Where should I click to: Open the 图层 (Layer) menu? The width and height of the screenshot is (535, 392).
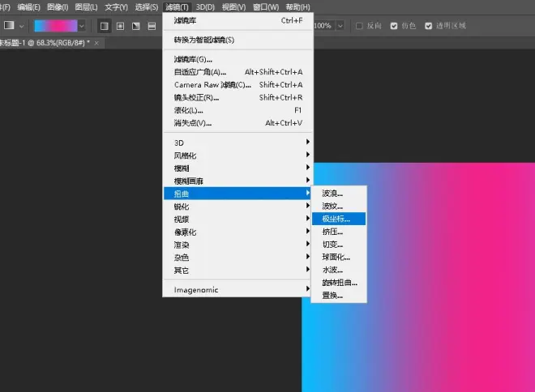pyautogui.click(x=86, y=6)
